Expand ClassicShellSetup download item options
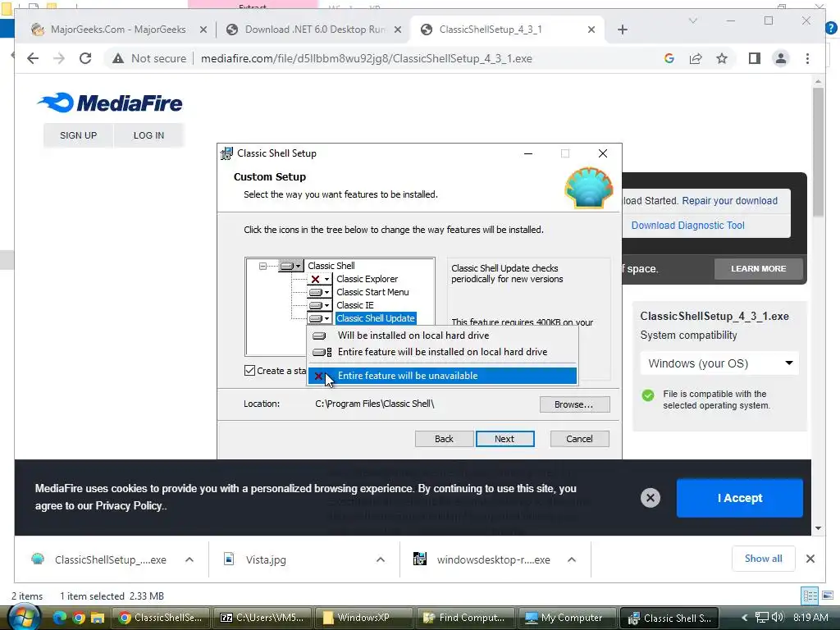Viewport: 840px width, 630px height. coord(189,559)
